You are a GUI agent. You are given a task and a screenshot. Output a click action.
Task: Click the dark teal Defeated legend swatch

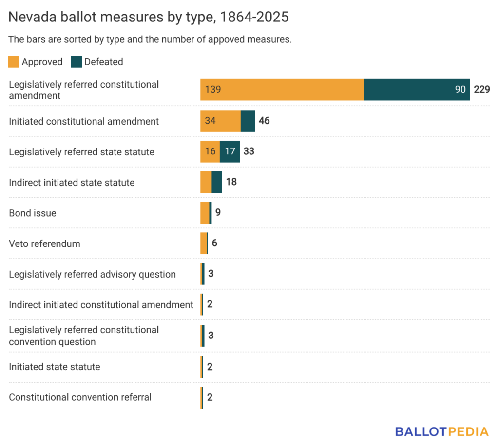pos(77,62)
